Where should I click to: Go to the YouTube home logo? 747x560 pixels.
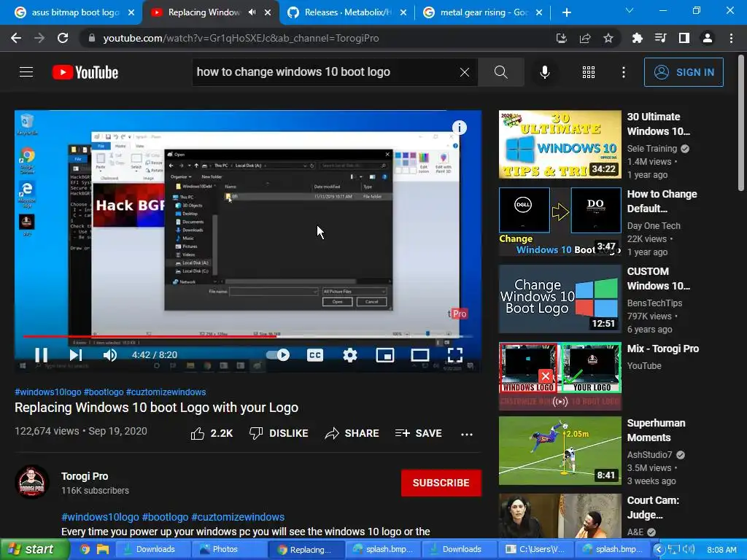point(85,72)
